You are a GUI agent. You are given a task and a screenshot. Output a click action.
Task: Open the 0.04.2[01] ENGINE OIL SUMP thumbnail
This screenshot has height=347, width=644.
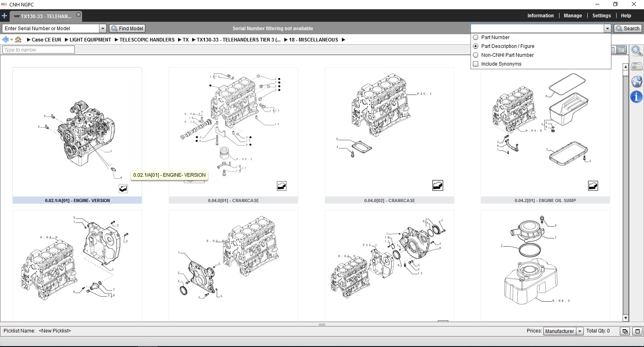[545, 132]
